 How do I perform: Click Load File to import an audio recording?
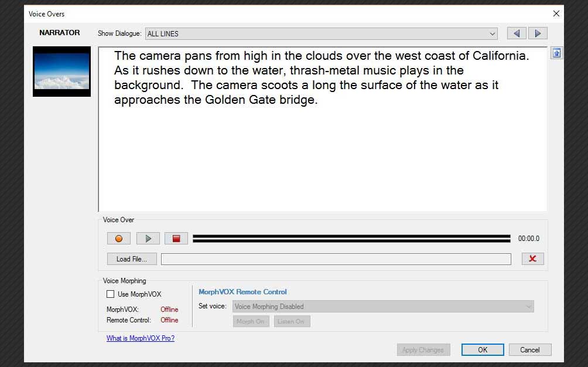(x=131, y=259)
